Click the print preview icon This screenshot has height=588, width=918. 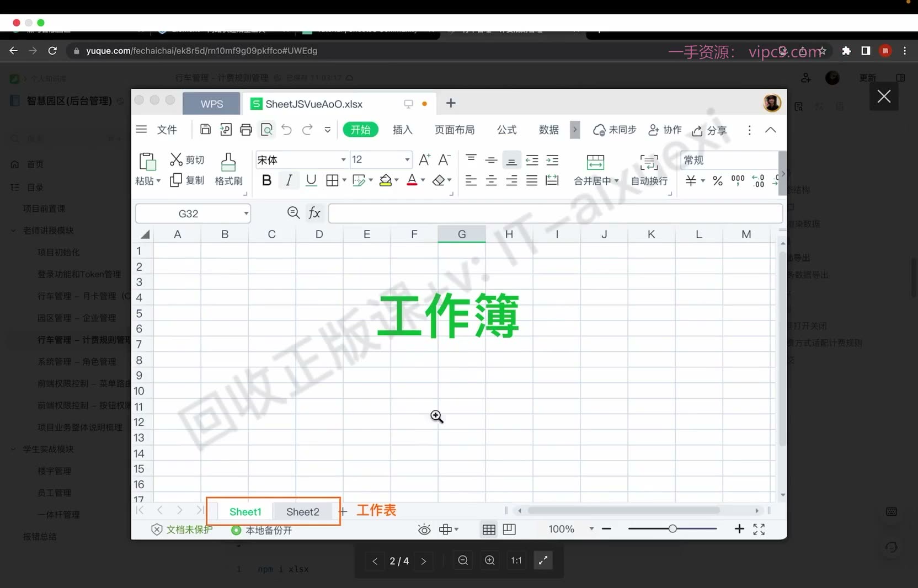pos(266,130)
